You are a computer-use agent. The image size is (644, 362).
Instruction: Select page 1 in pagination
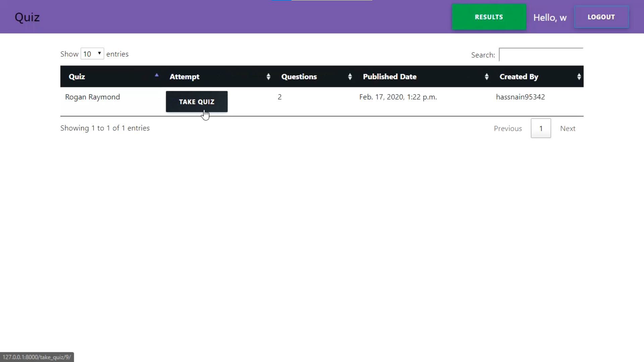[x=541, y=128]
